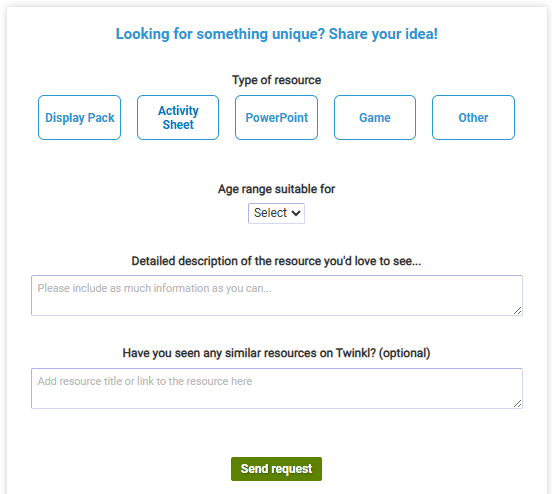
Task: Click the '(optional)' text in the label
Action: coord(404,353)
